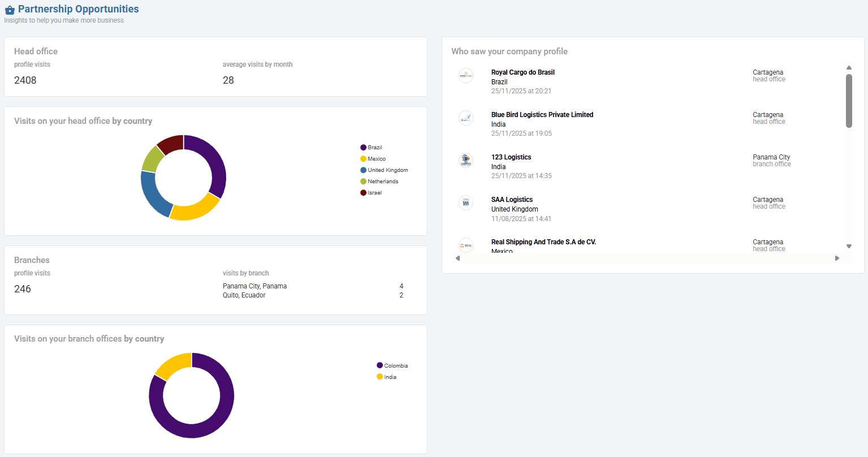Image resolution: width=868 pixels, height=457 pixels.
Task: Click the scroll up arrow in visitor list
Action: (x=849, y=68)
